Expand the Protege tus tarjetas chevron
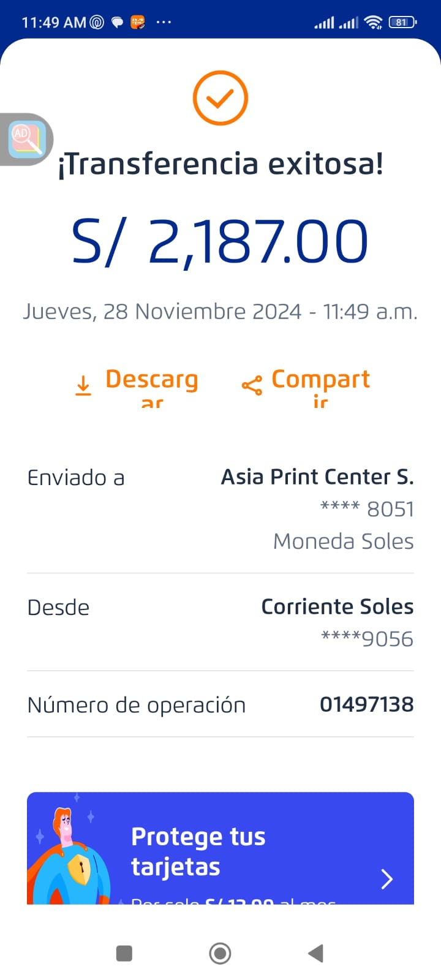Viewport: 441px width, 980px height. point(386,879)
